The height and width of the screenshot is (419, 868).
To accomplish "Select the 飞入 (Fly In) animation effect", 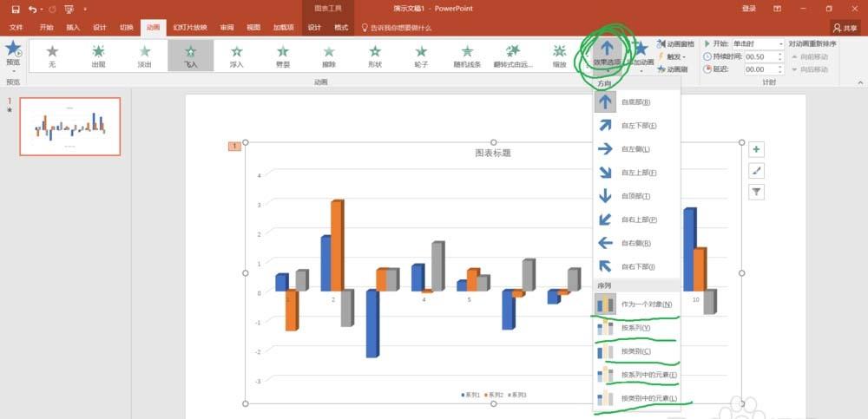I will 190,56.
